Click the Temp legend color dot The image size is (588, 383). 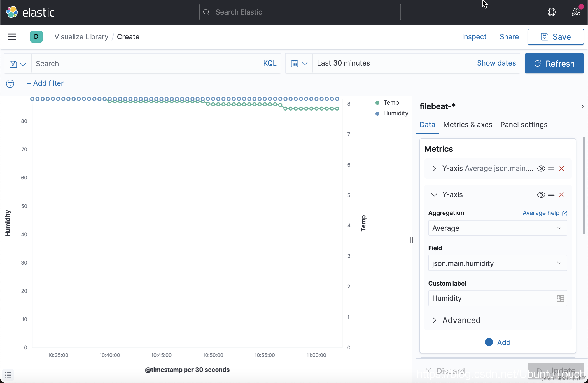click(x=377, y=103)
